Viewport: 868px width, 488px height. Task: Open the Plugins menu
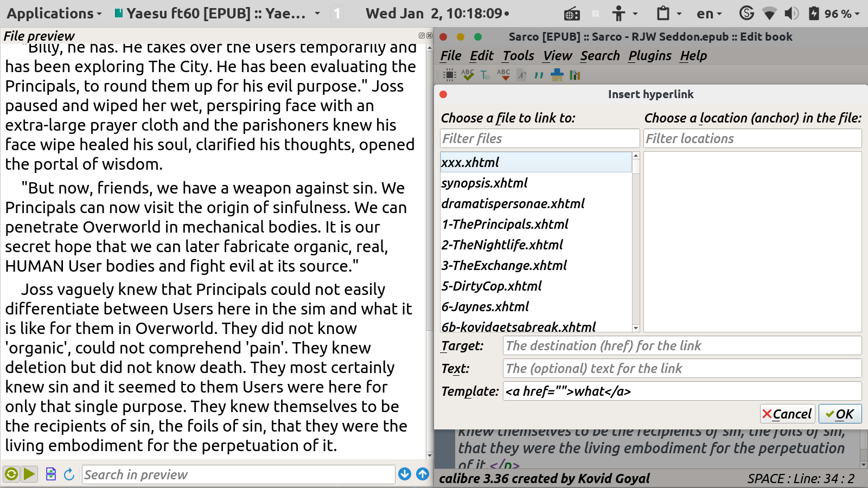(650, 56)
